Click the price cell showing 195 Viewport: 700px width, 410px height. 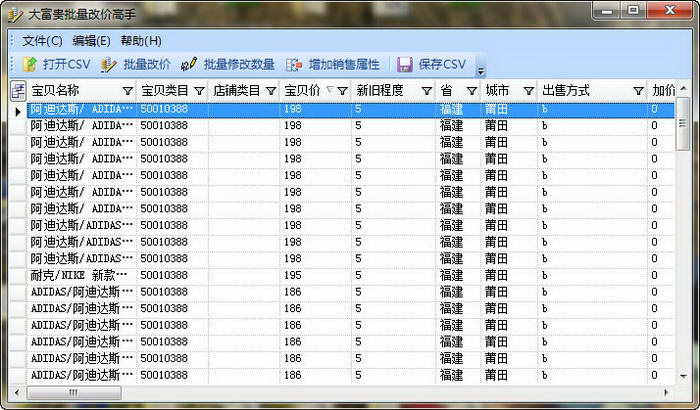coord(316,276)
